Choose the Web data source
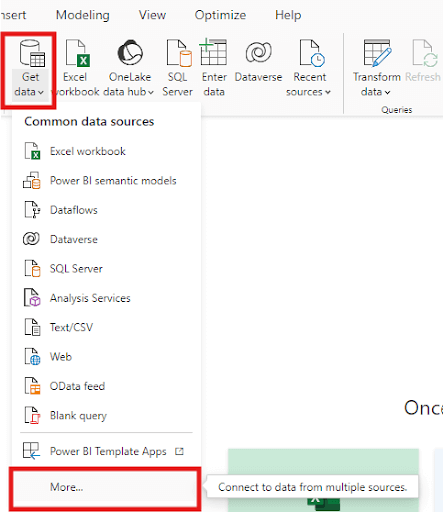 106,357
